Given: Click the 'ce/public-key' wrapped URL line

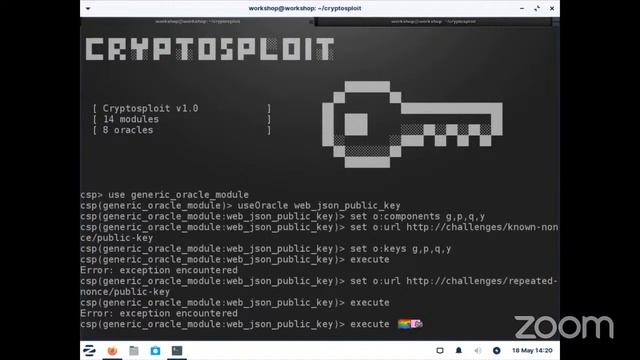Looking at the screenshot, I should pos(116,238).
